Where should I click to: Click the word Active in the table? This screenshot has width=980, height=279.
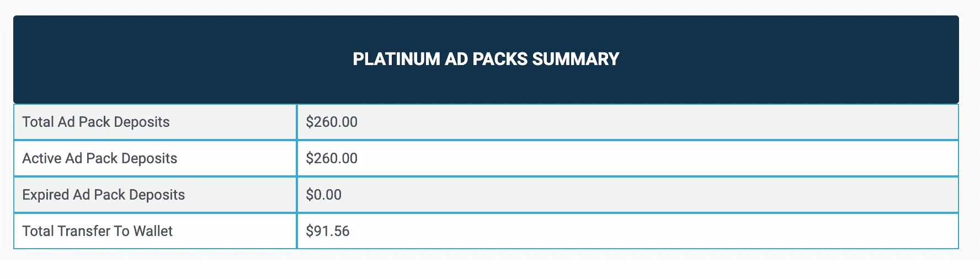[x=42, y=158]
